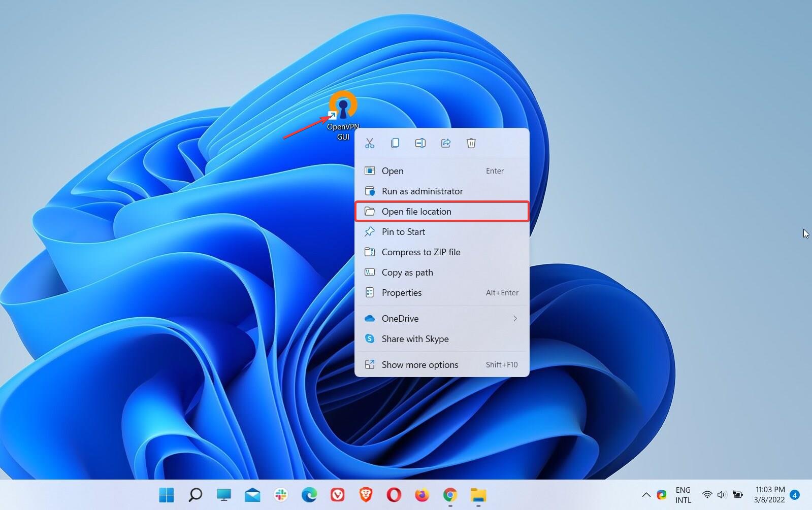Click the Copy icon in context menu
The height and width of the screenshot is (510, 812).
(395, 144)
